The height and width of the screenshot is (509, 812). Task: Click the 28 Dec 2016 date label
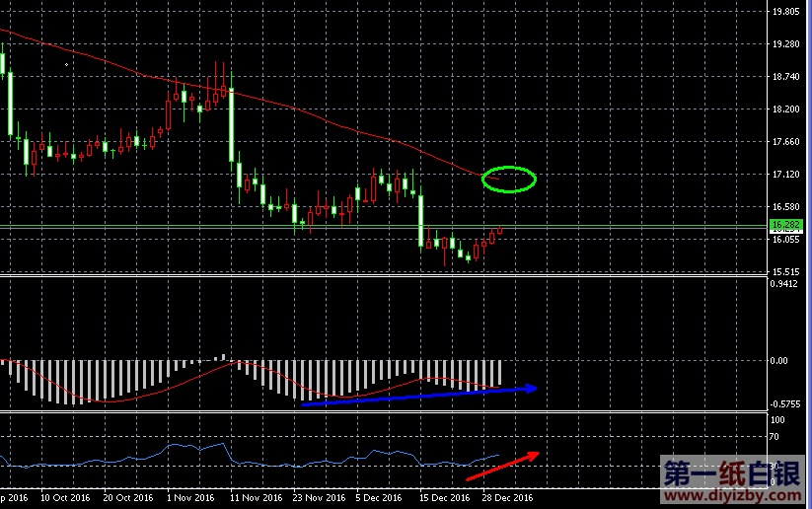(x=508, y=498)
